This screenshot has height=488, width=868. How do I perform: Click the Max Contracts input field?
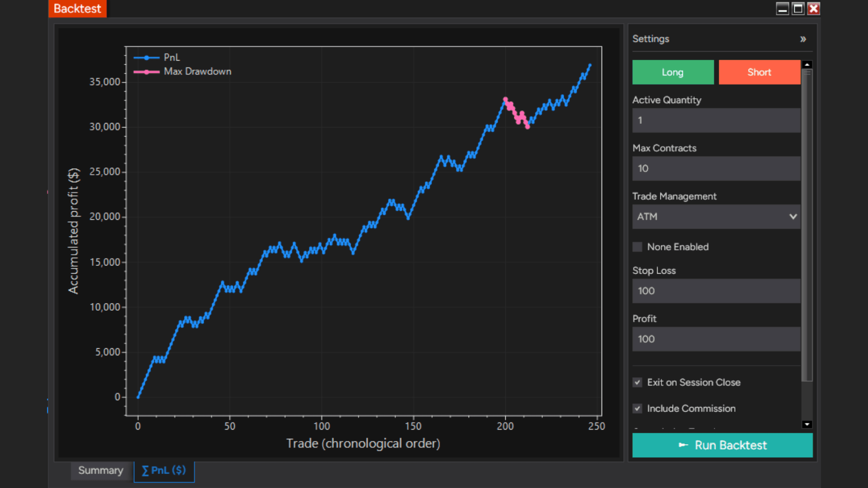pos(716,169)
